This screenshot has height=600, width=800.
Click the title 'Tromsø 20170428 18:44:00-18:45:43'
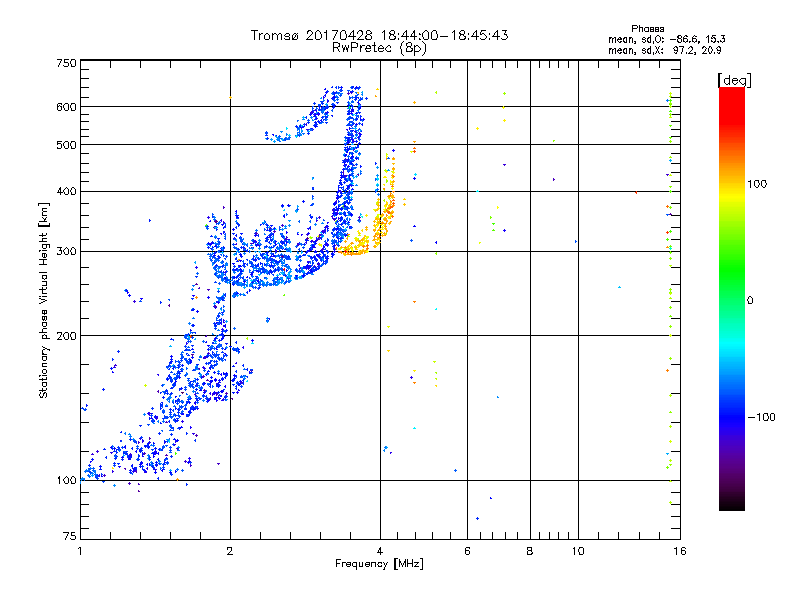point(379,35)
